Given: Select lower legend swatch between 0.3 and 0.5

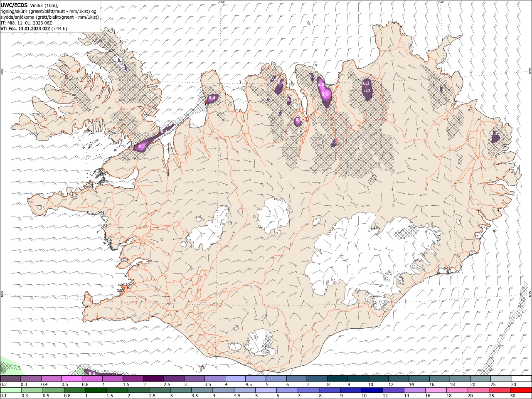Looking at the screenshot, I should tap(32, 390).
